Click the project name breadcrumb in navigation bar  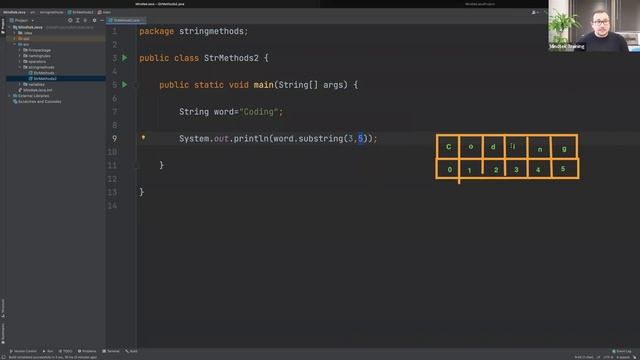[x=14, y=12]
